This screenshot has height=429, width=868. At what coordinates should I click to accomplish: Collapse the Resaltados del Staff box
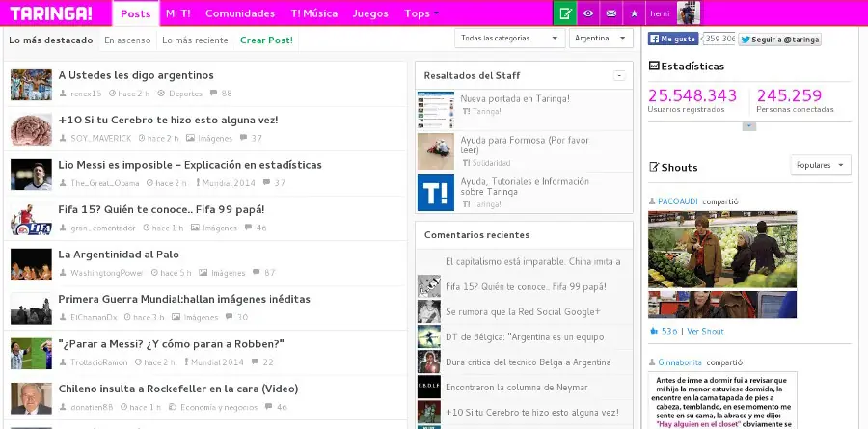619,75
